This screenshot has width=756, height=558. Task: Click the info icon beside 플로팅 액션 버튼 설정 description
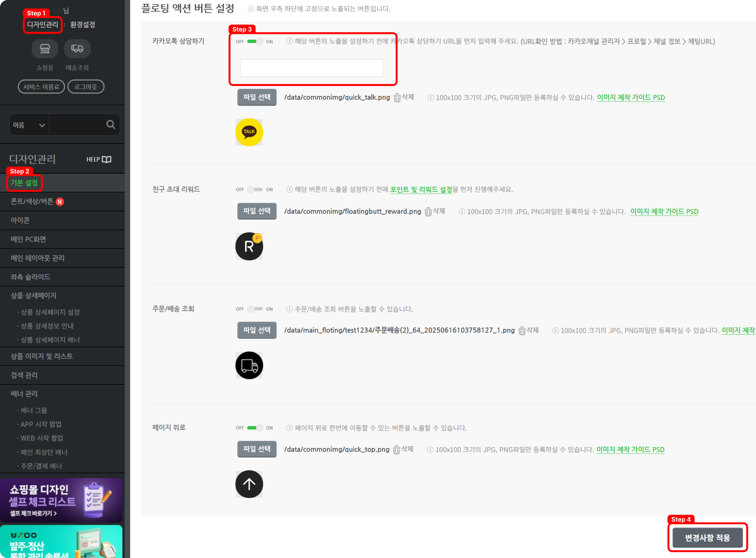[x=251, y=9]
